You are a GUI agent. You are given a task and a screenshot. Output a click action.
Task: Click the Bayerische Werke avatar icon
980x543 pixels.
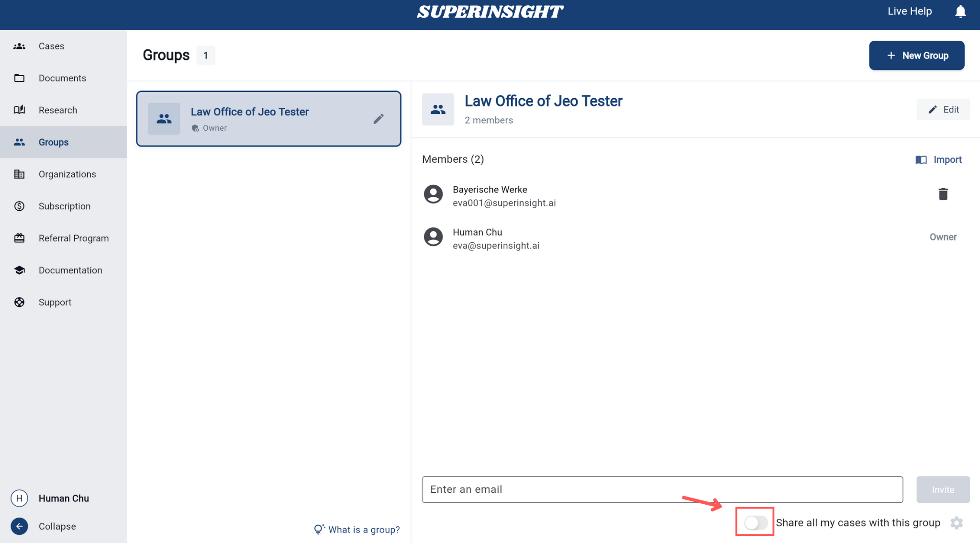click(433, 194)
